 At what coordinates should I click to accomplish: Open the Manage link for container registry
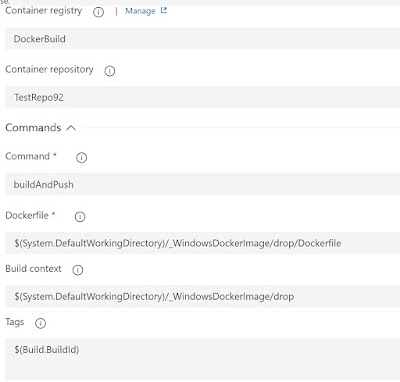point(140,11)
